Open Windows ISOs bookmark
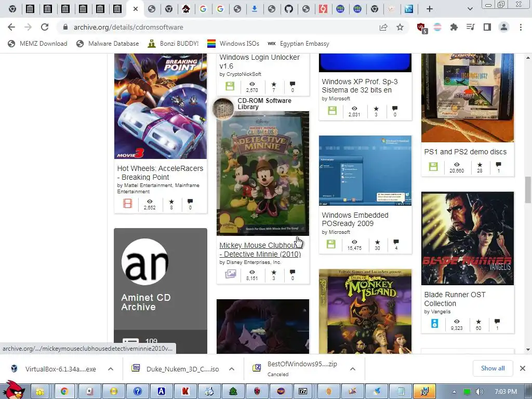Screen dimensions: 532x399 233,44
